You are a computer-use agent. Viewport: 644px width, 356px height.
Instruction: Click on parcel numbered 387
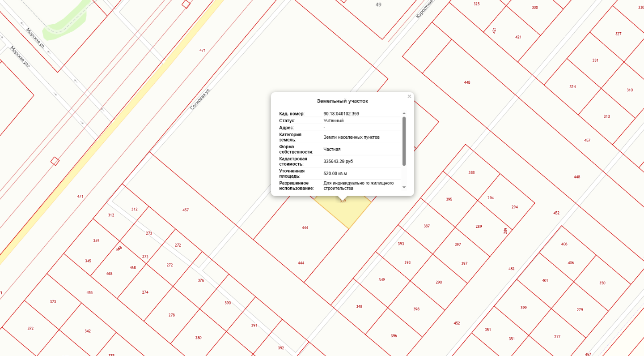click(x=427, y=226)
